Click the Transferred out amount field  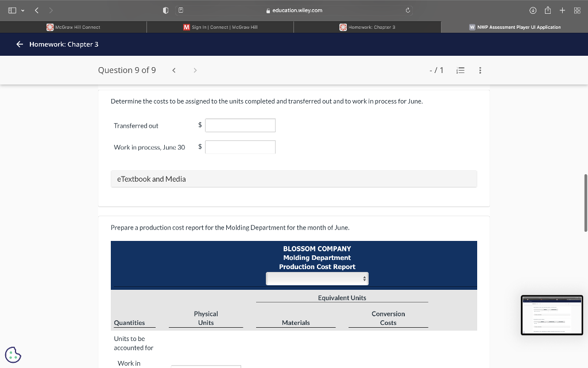(x=240, y=125)
